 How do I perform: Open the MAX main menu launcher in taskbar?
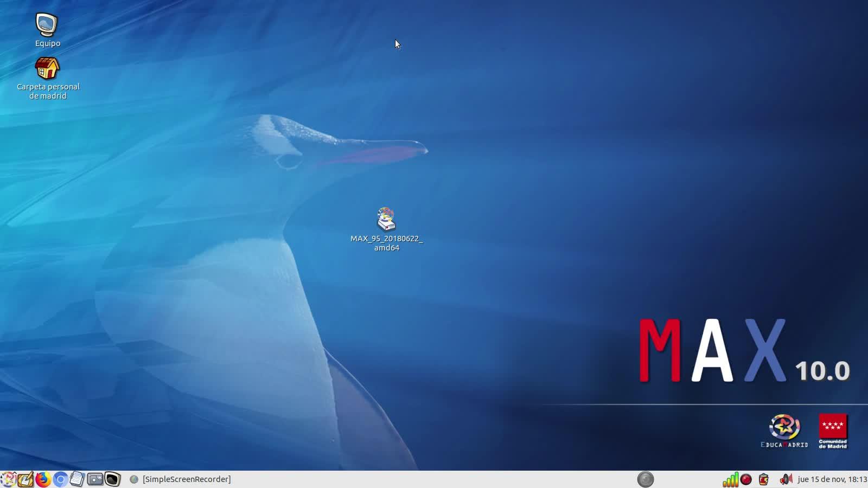click(x=8, y=479)
